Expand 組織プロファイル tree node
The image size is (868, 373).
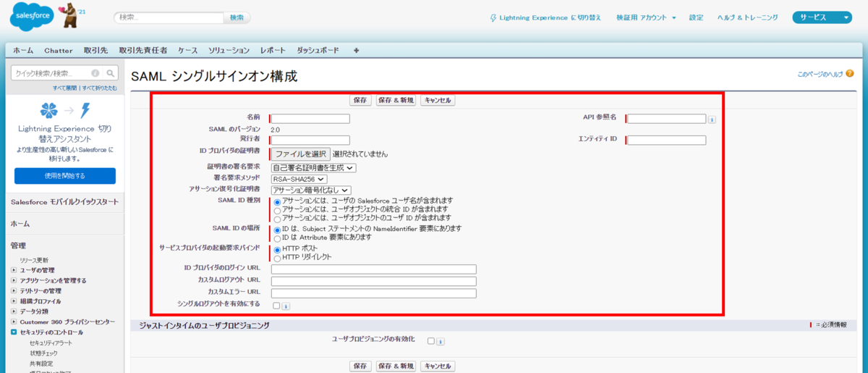[x=14, y=301]
